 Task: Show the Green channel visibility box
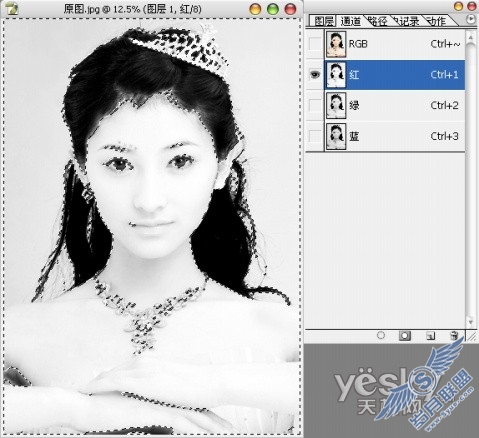[x=315, y=105]
